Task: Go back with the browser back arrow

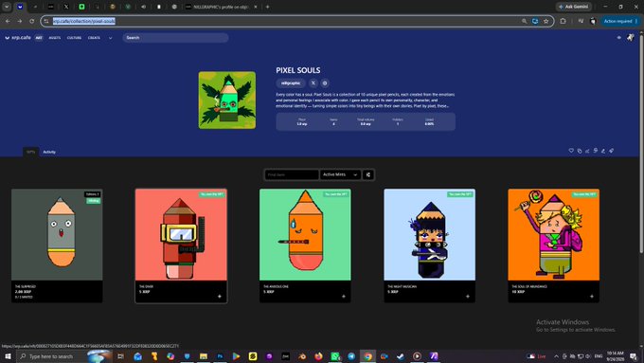Action: point(8,21)
